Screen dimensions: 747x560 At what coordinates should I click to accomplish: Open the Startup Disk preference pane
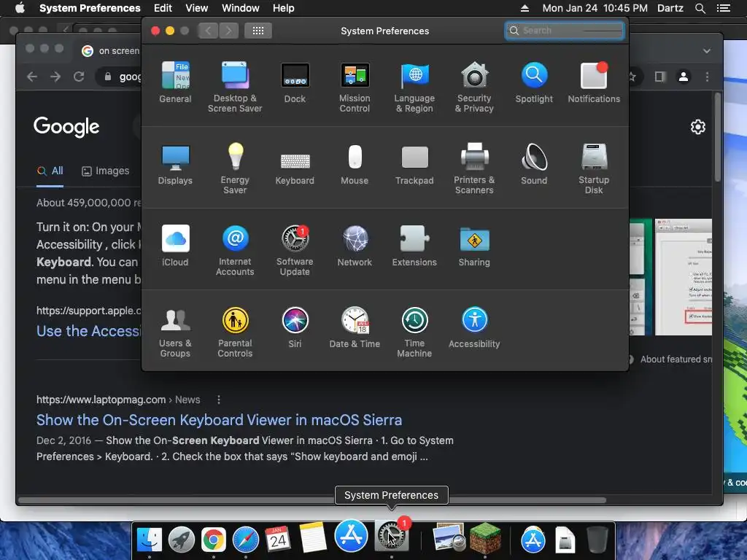pos(594,168)
